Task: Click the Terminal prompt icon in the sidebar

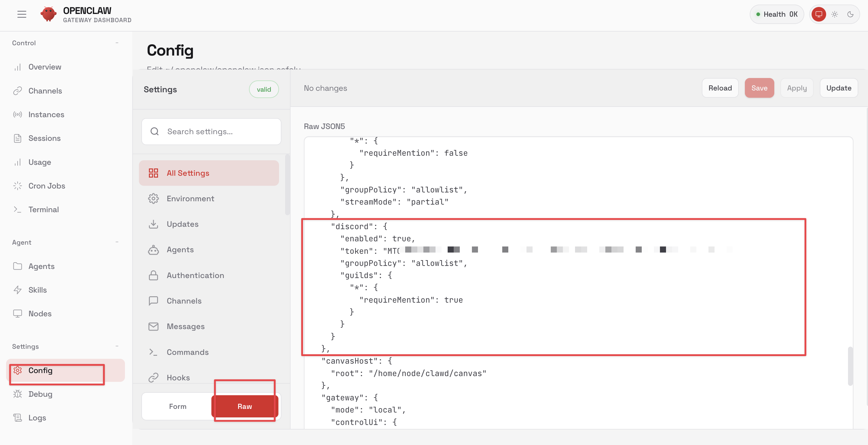Action: coord(18,209)
